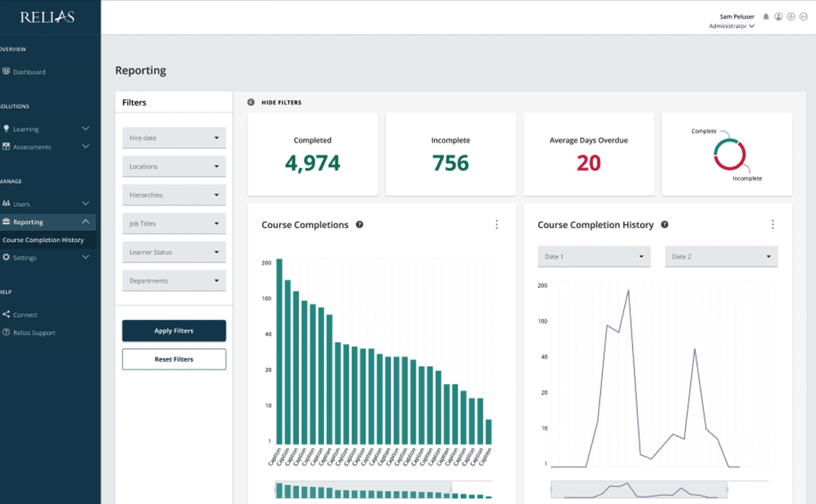This screenshot has width=816, height=504.
Task: Click the Users people icon
Action: [6, 203]
